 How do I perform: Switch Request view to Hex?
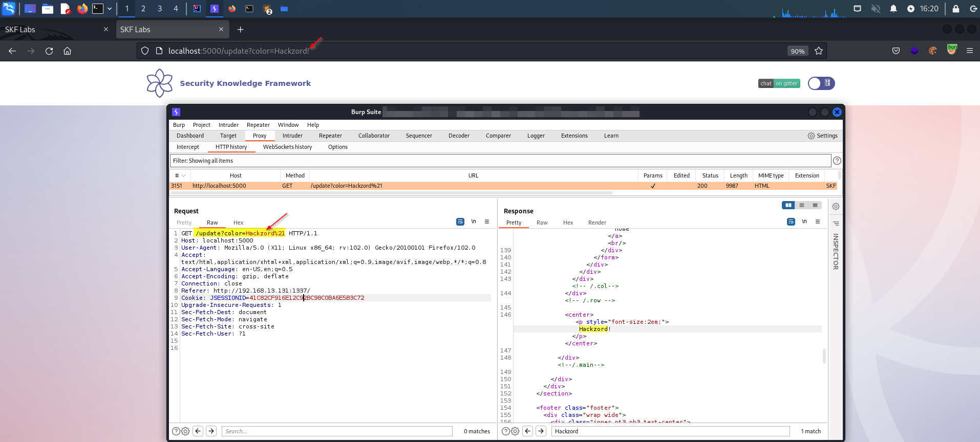coord(239,223)
